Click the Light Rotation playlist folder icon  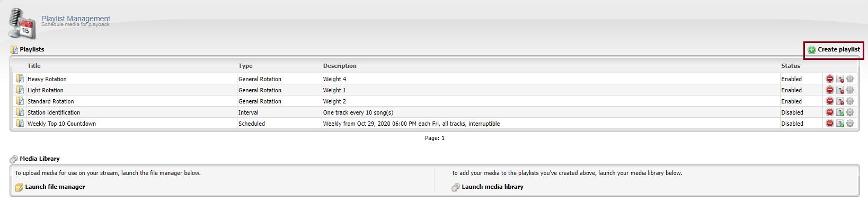[20, 90]
